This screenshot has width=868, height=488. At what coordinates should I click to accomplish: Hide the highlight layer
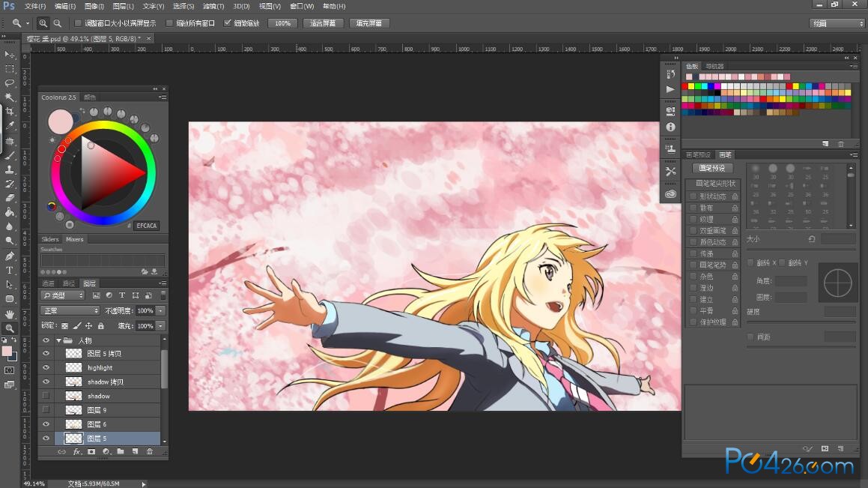(x=46, y=368)
